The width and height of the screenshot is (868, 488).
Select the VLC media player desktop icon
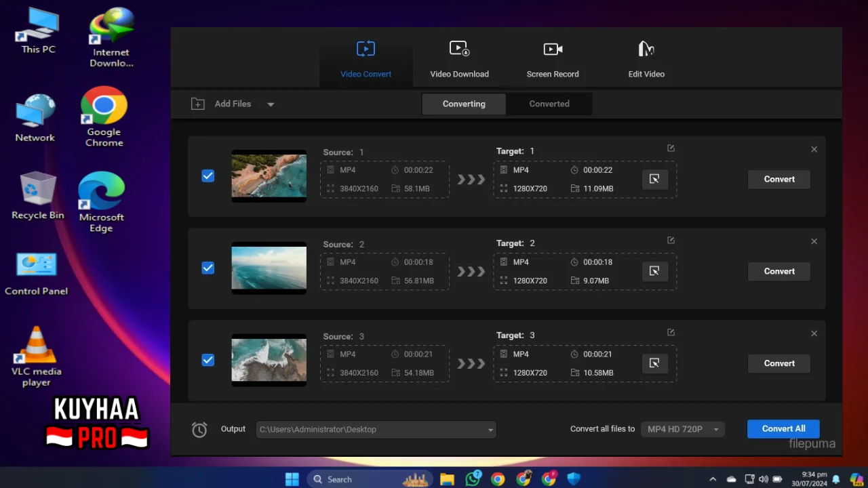(36, 357)
